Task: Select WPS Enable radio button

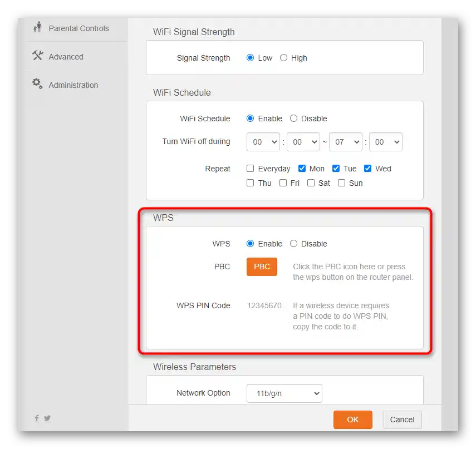Action: tap(250, 244)
